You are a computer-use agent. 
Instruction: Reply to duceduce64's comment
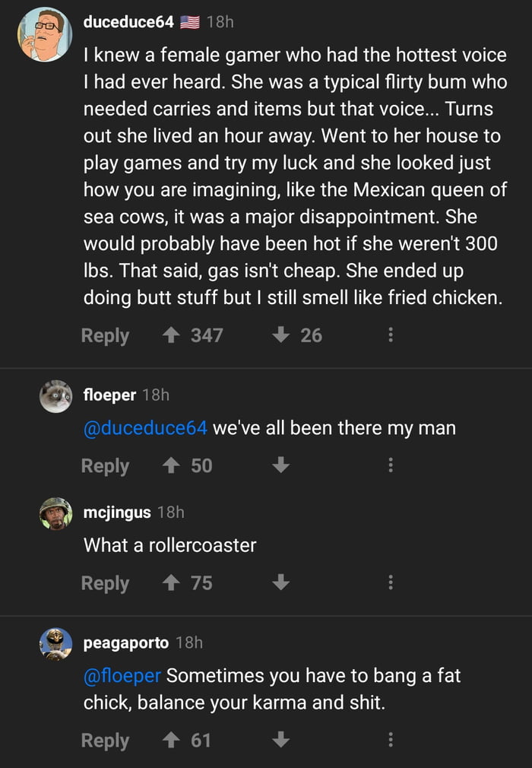pos(105,335)
